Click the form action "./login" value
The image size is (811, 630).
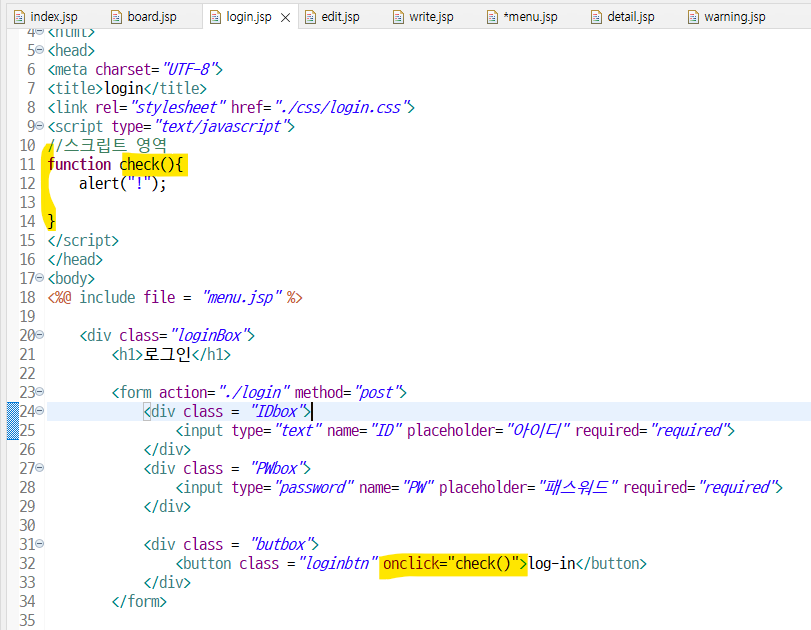point(254,393)
